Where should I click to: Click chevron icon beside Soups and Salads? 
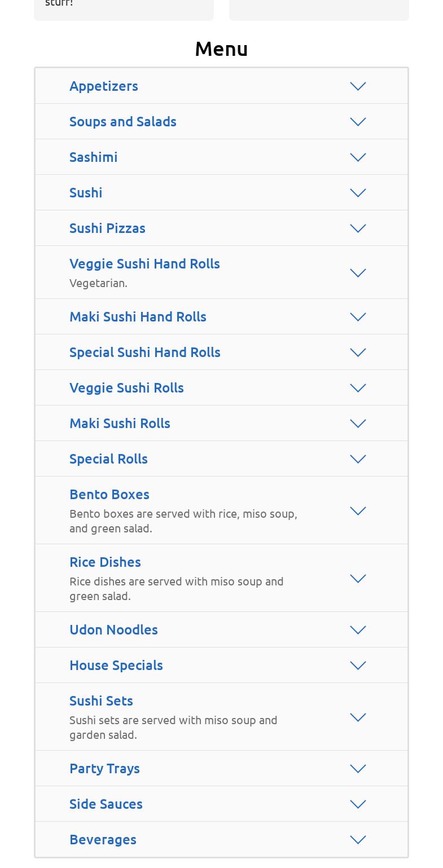pyautogui.click(x=358, y=122)
